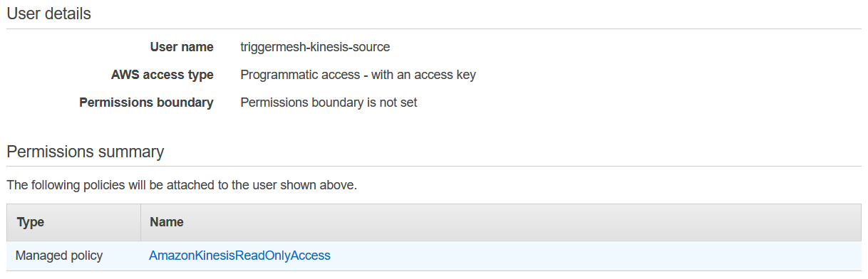The image size is (868, 279).
Task: Click the column divider between Type and Name
Action: [x=140, y=222]
